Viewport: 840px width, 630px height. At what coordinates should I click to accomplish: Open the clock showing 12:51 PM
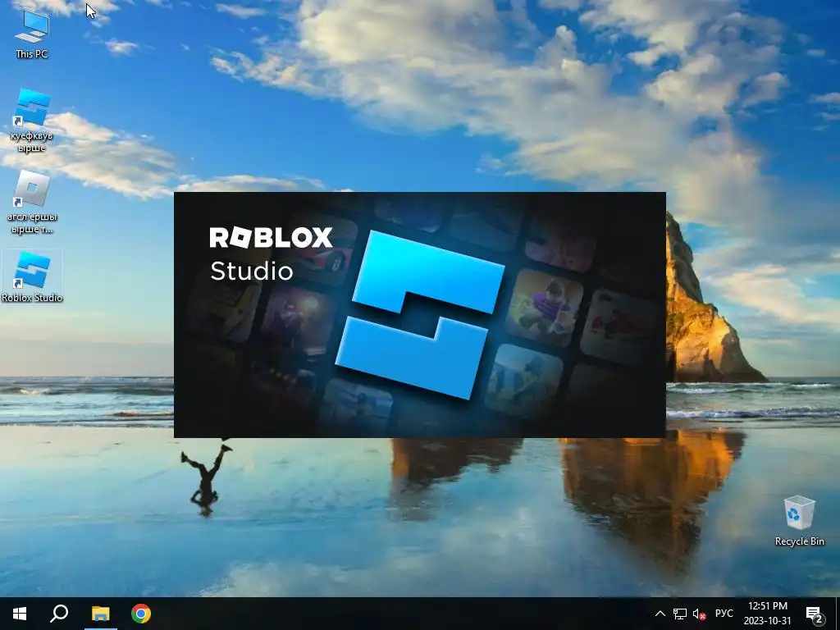click(767, 614)
